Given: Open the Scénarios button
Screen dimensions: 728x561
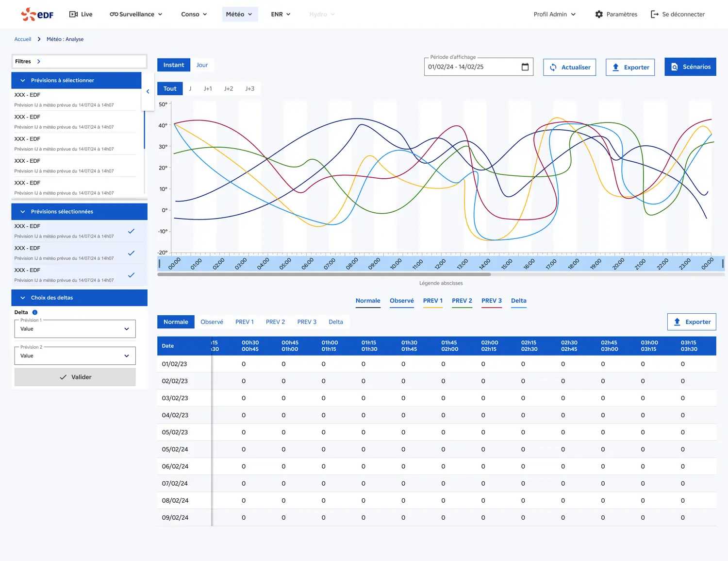Looking at the screenshot, I should point(690,67).
